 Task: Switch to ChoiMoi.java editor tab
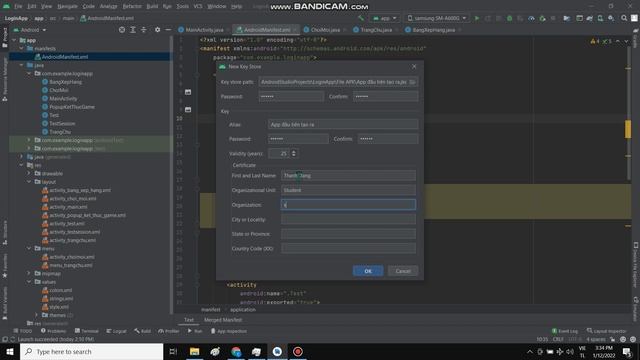click(x=325, y=30)
